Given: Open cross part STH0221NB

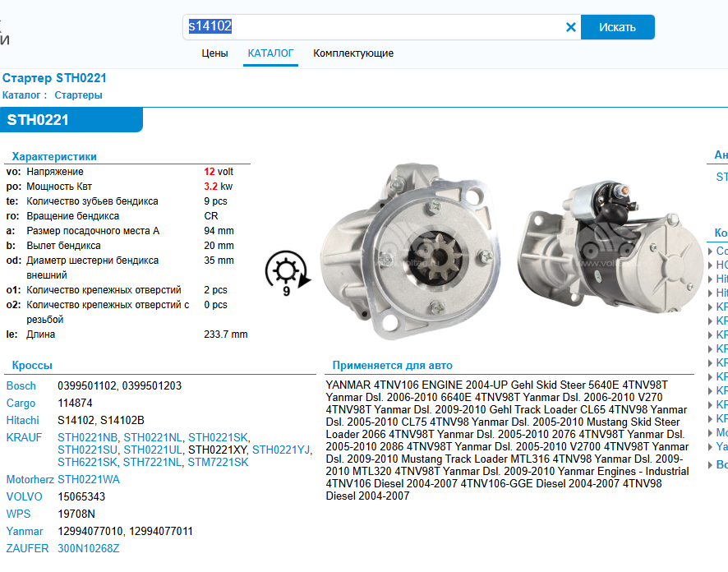Looking at the screenshot, I should (x=87, y=437).
